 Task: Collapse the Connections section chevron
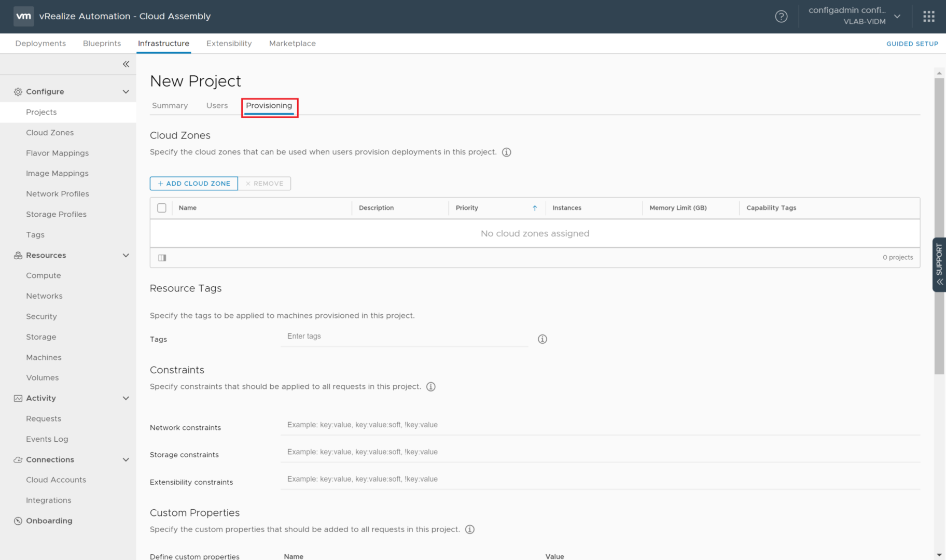126,459
